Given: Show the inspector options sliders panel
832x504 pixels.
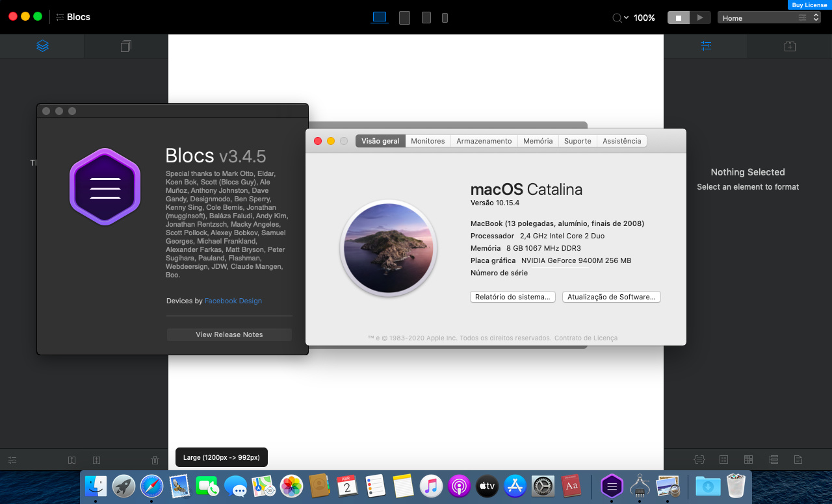Looking at the screenshot, I should (x=706, y=46).
